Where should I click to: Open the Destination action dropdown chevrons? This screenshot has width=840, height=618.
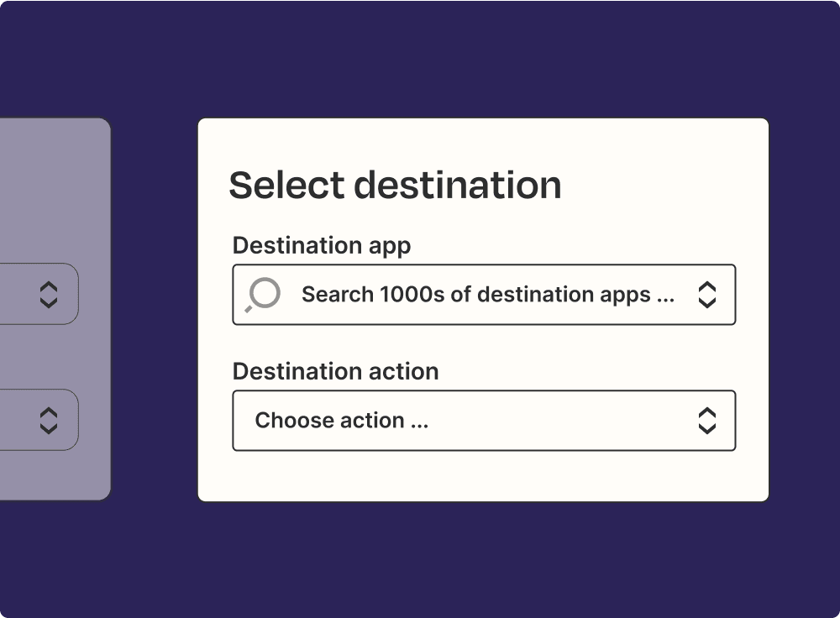coord(707,421)
